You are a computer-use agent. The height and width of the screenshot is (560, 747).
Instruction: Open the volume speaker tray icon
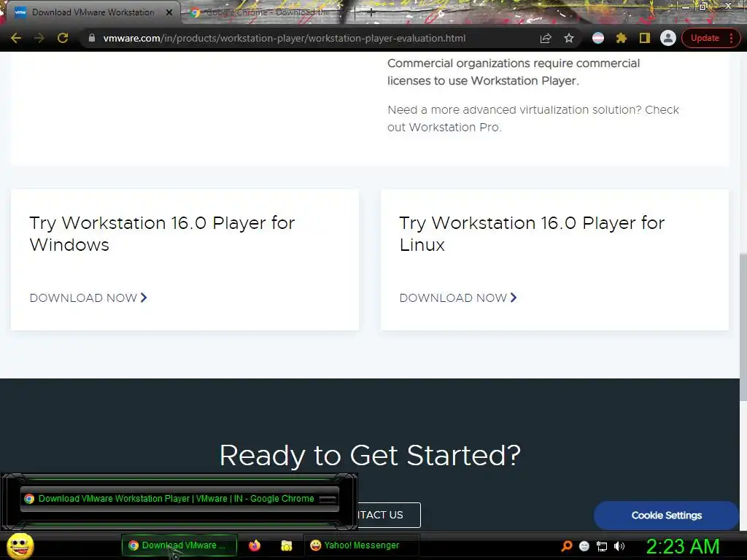click(x=619, y=546)
